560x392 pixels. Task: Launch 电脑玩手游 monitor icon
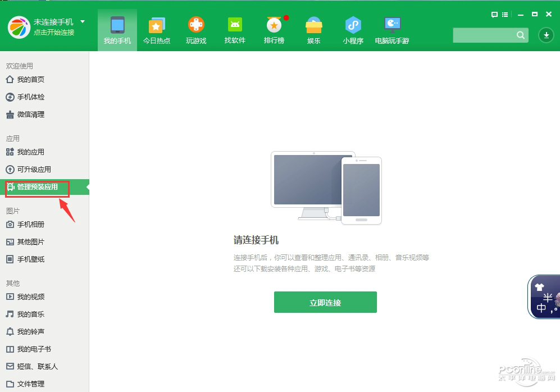(392, 25)
